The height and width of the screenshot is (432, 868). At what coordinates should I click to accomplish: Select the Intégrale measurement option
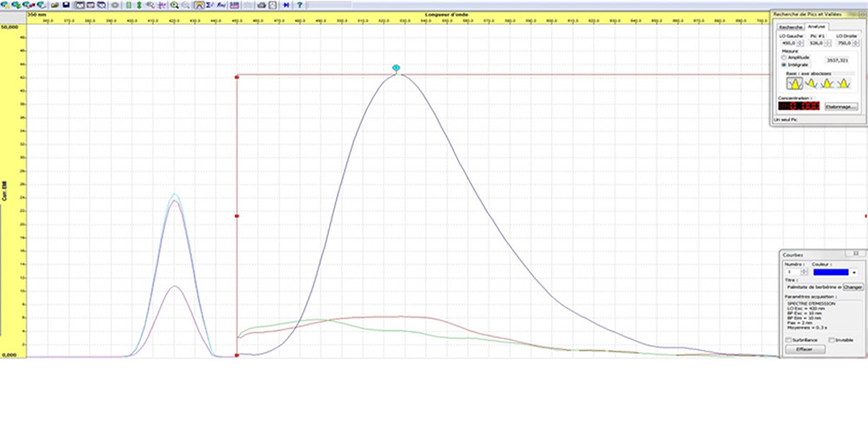[785, 64]
